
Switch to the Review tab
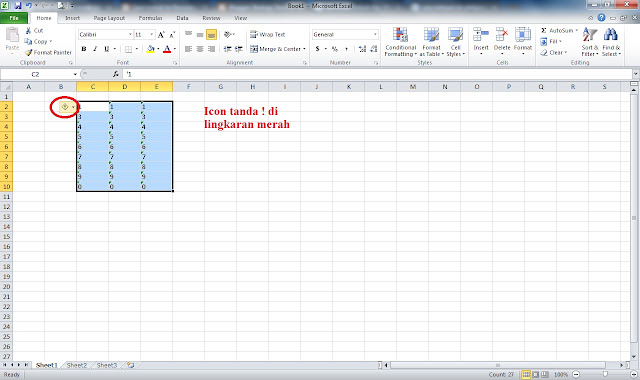[x=211, y=18]
